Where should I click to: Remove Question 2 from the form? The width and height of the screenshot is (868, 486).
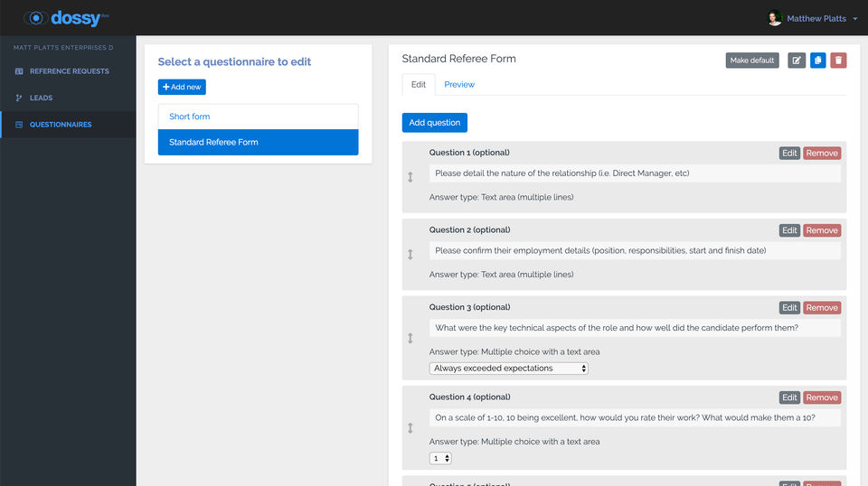point(822,230)
